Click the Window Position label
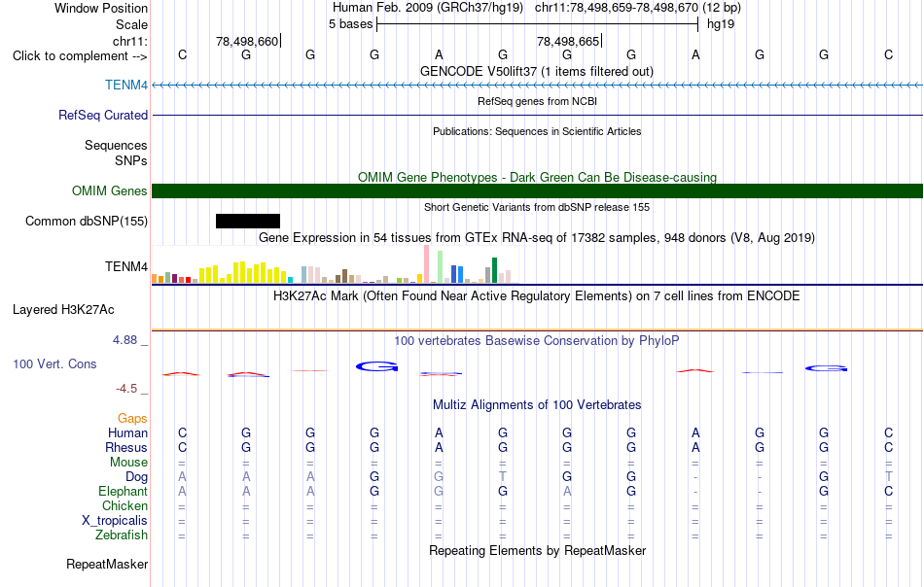The image size is (924, 587). 101,8
